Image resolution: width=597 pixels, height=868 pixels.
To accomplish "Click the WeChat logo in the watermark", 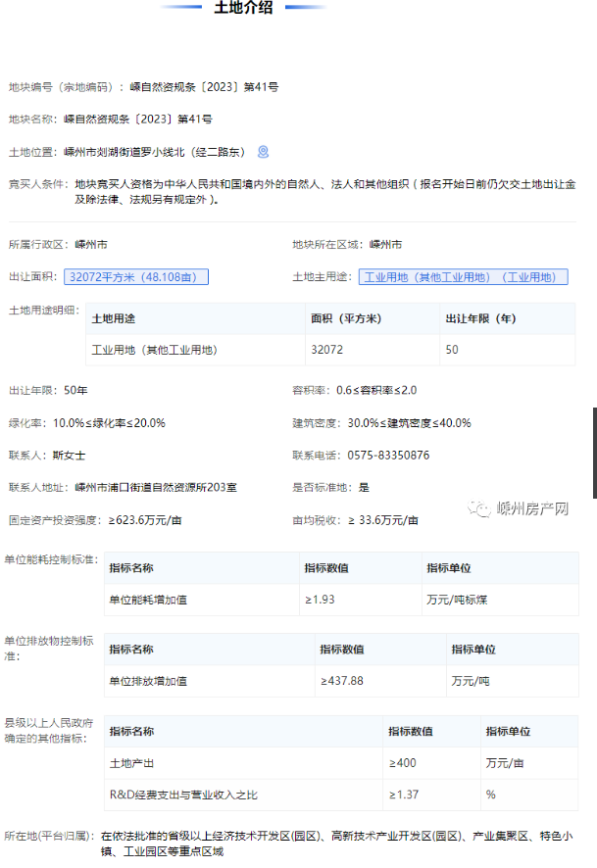I will [x=477, y=508].
